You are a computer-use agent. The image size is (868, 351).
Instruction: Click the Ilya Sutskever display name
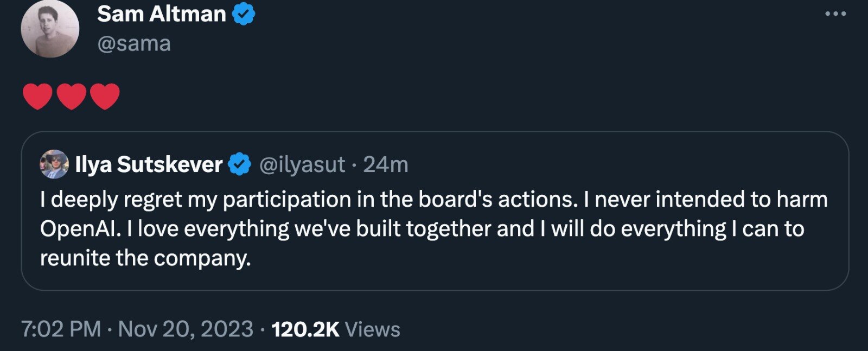[x=149, y=164]
